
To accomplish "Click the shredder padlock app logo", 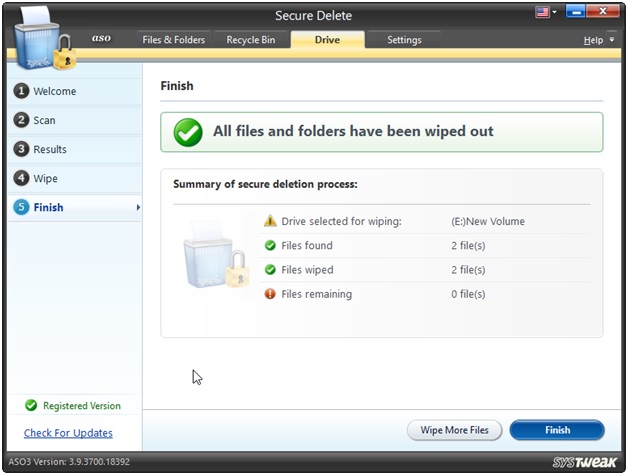I will click(x=42, y=43).
